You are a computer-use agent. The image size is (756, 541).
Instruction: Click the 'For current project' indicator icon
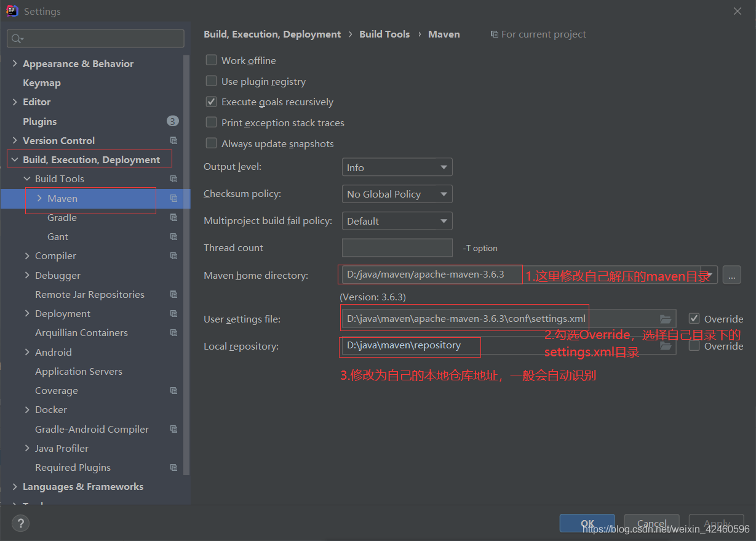click(495, 34)
